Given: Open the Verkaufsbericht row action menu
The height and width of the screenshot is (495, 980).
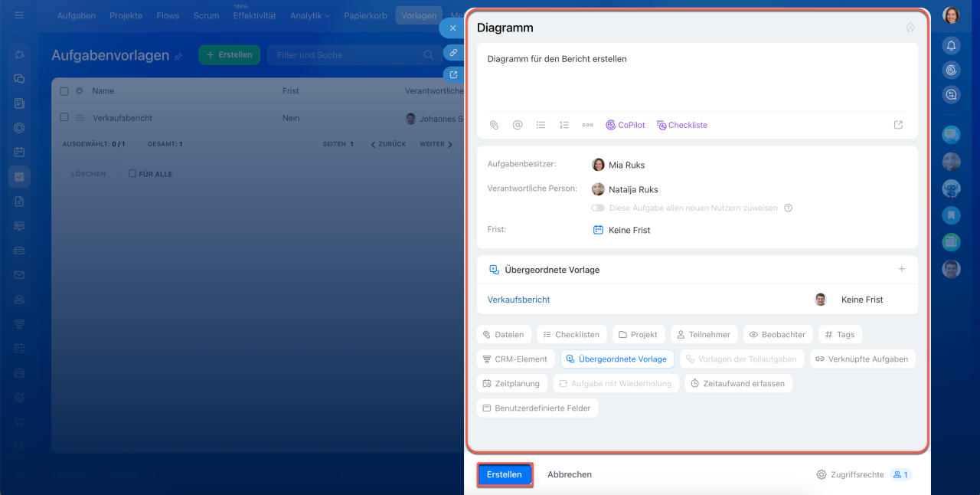Looking at the screenshot, I should tap(80, 118).
